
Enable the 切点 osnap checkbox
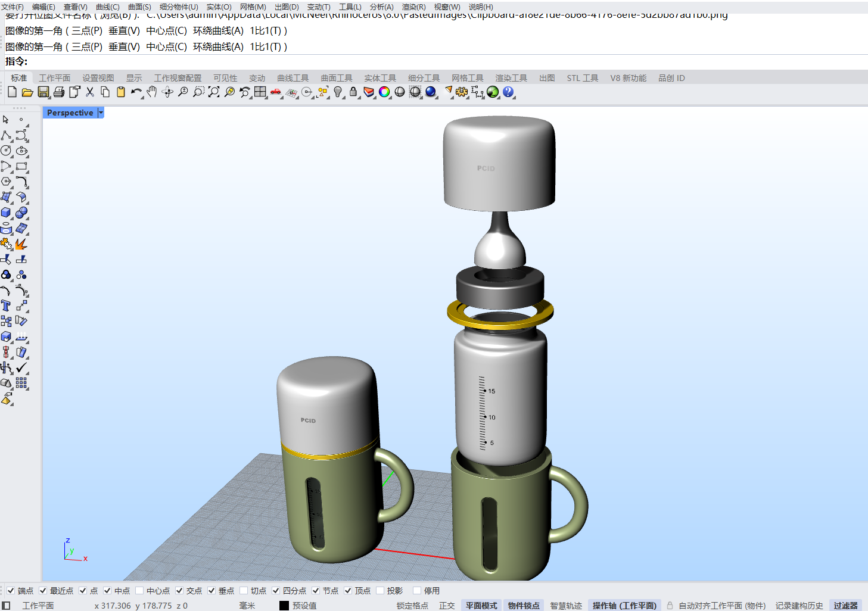click(x=244, y=591)
